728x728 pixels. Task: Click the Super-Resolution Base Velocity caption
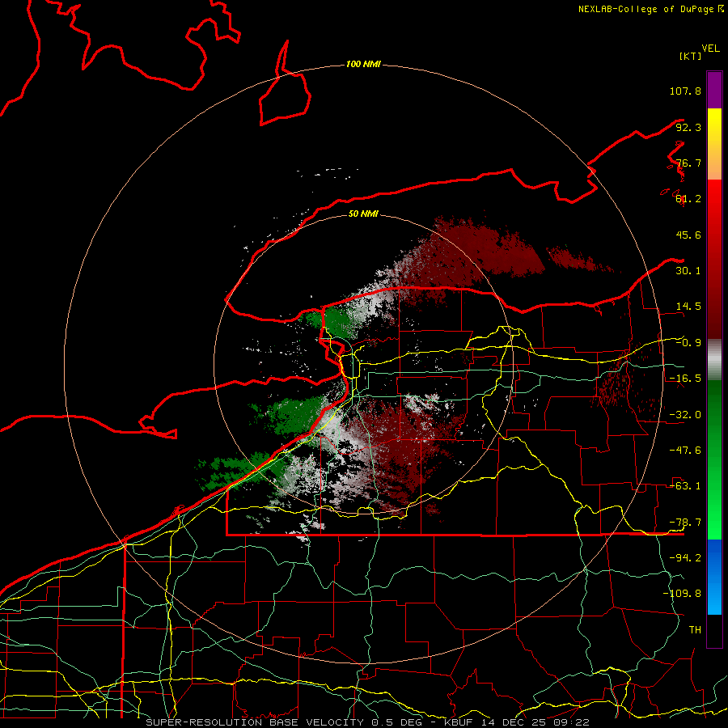[368, 722]
